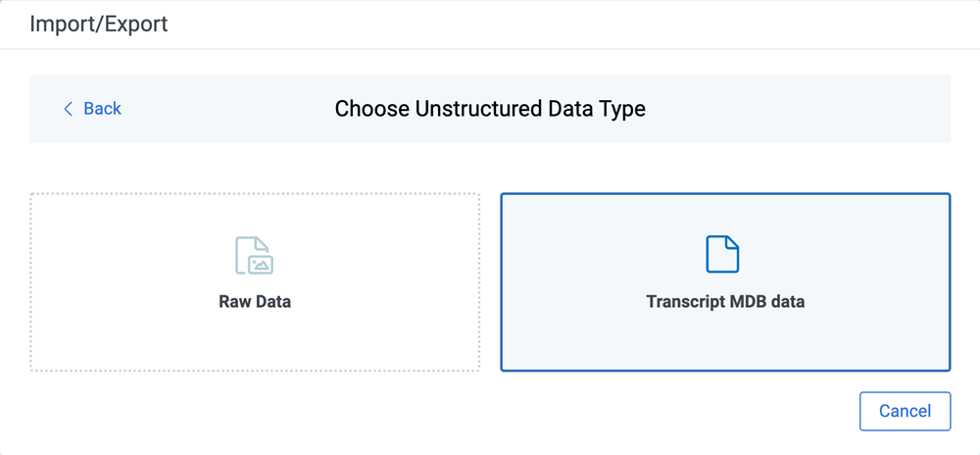The width and height of the screenshot is (980, 455).
Task: Click the Import/Export top title bar
Action: (490, 25)
